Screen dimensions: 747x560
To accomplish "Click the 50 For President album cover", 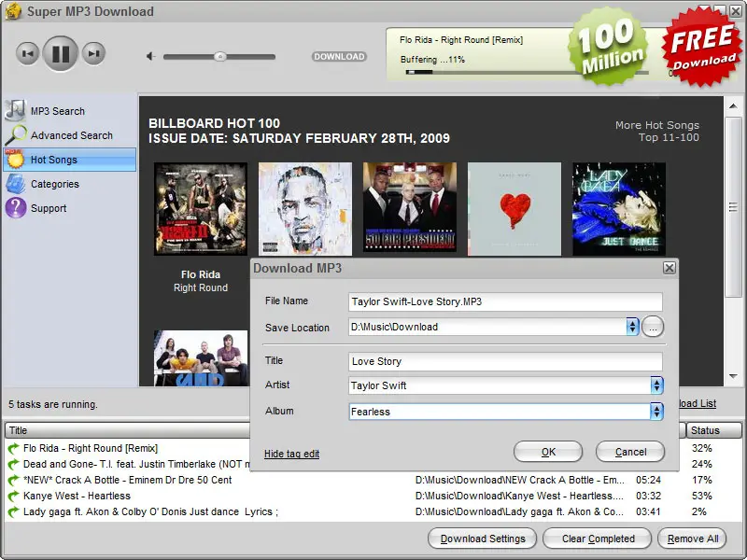I will click(x=410, y=207).
